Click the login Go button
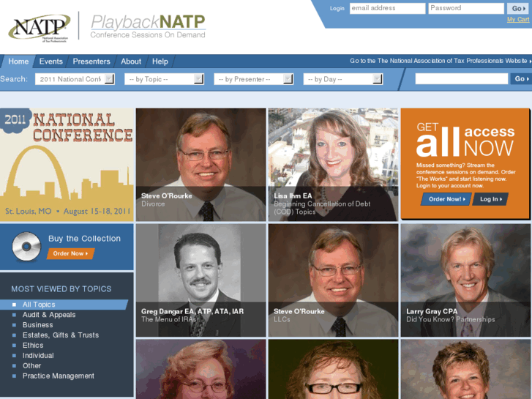 (518, 9)
